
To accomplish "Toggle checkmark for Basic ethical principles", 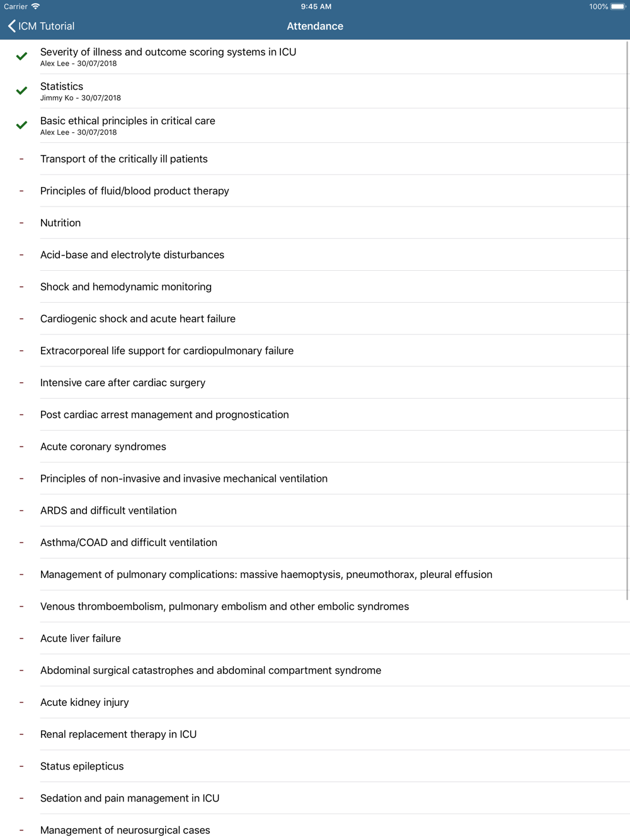I will pyautogui.click(x=21, y=125).
